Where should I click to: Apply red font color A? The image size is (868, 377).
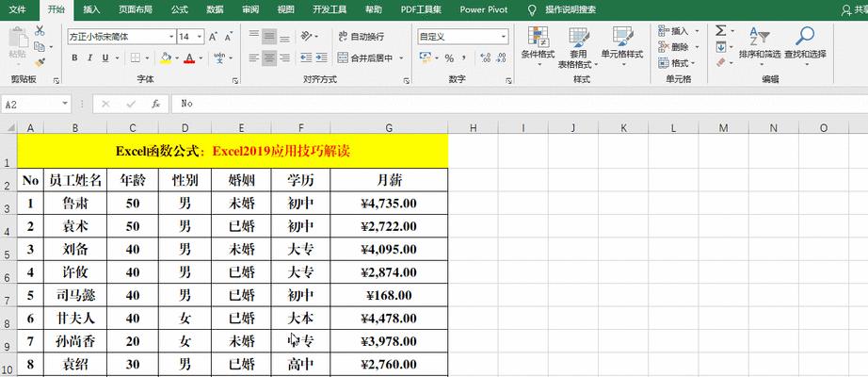(189, 57)
